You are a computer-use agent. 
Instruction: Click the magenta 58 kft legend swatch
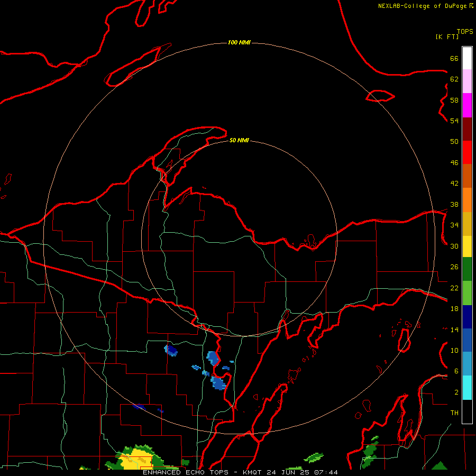coord(467,105)
